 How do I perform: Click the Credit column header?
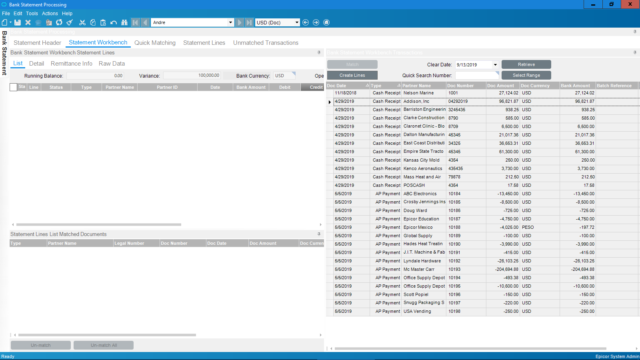(x=312, y=87)
